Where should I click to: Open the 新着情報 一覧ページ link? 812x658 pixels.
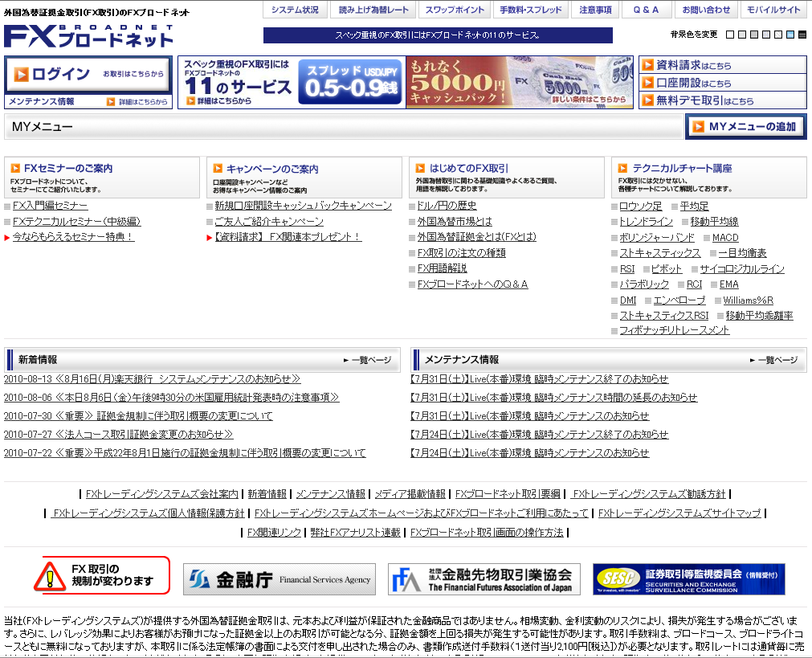[368, 360]
